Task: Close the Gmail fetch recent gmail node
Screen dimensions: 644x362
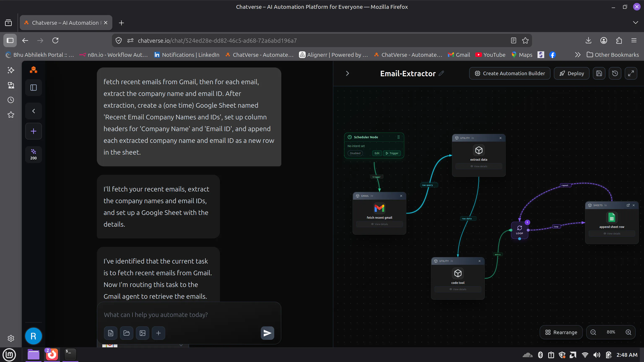Action: [x=401, y=196]
